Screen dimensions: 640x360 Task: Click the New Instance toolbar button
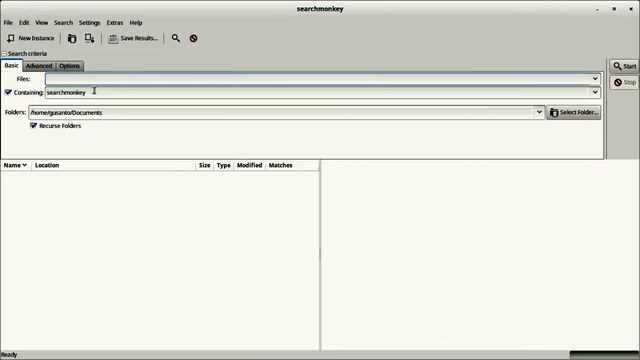coord(31,38)
